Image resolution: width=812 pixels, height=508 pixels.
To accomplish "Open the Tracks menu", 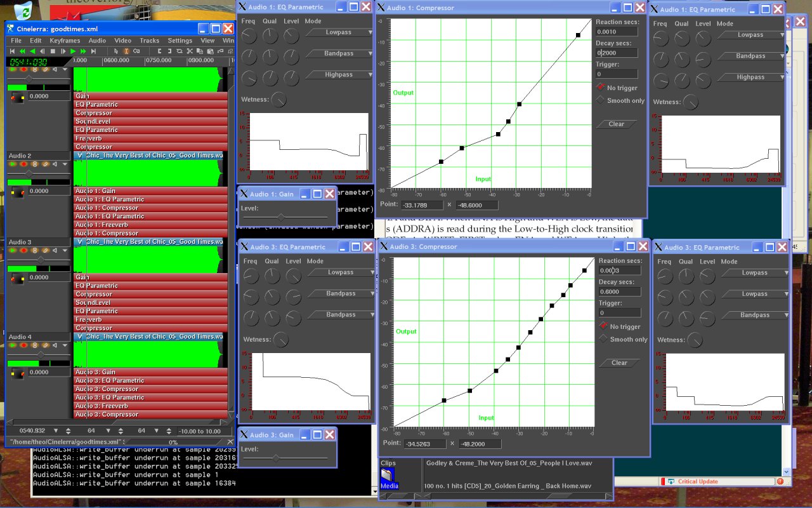I will pyautogui.click(x=149, y=41).
